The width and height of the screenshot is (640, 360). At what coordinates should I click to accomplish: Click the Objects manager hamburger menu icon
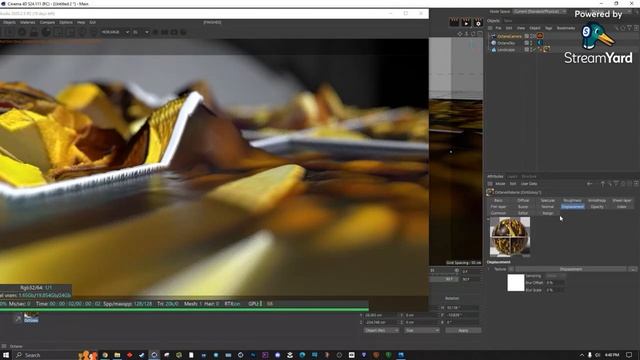(x=490, y=28)
